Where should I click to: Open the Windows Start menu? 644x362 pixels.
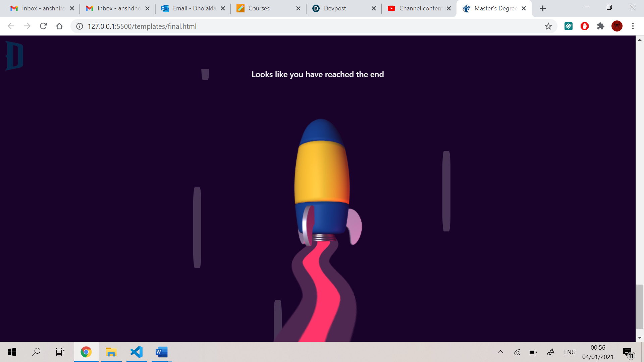click(12, 352)
